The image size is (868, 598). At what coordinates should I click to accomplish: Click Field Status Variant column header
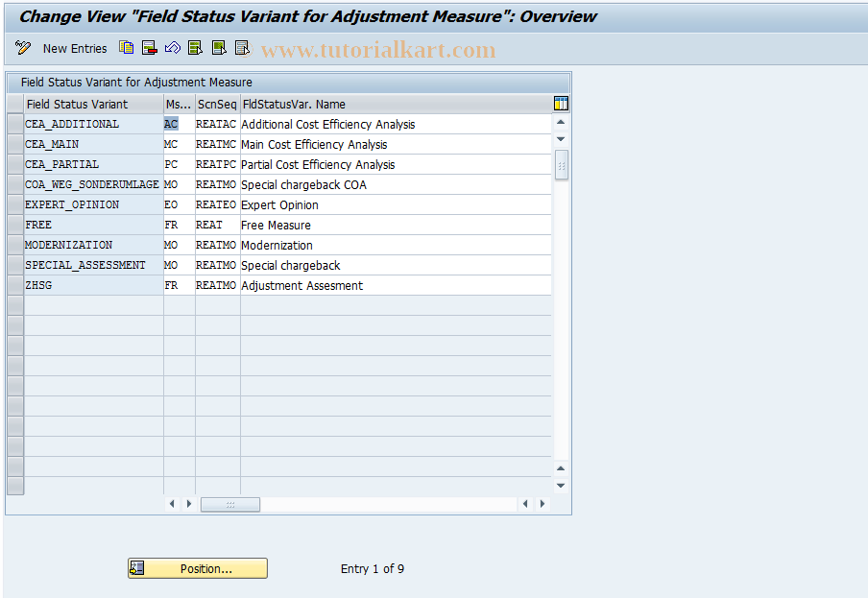coord(93,104)
